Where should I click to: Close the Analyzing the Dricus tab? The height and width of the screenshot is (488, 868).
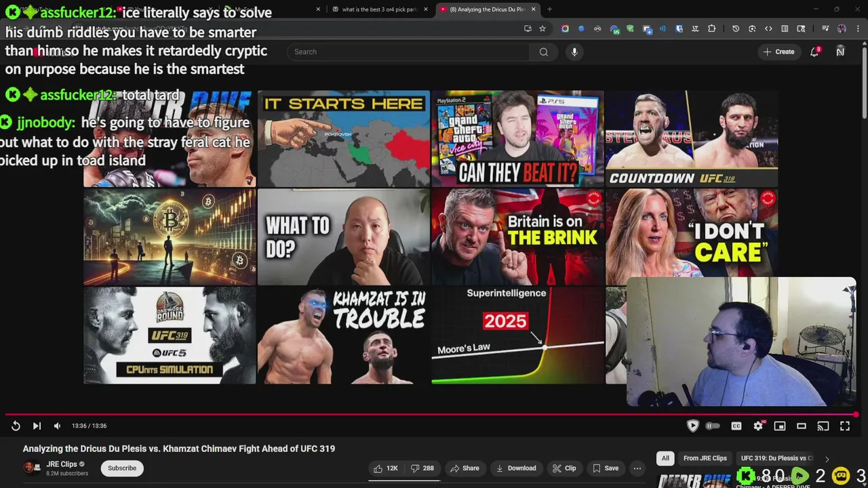coord(533,9)
